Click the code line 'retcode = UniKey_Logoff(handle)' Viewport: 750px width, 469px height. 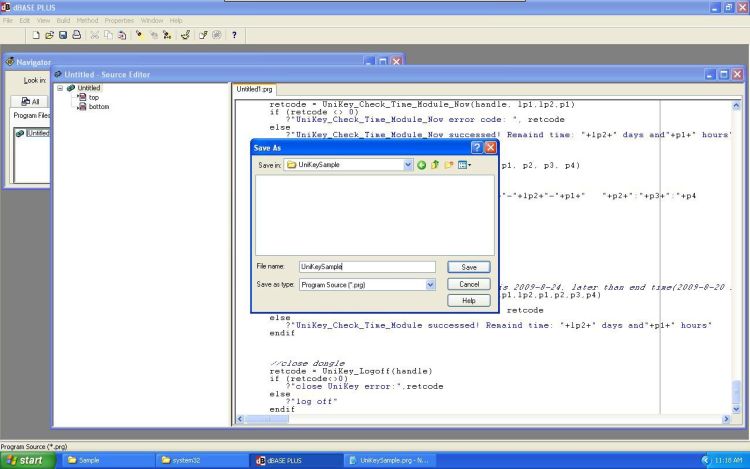tap(351, 371)
